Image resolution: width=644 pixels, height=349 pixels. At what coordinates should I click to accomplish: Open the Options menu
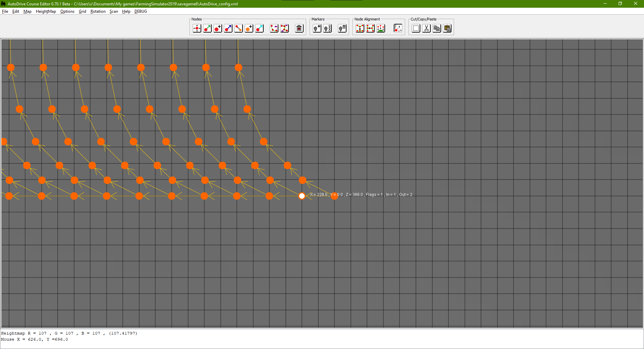pyautogui.click(x=67, y=11)
